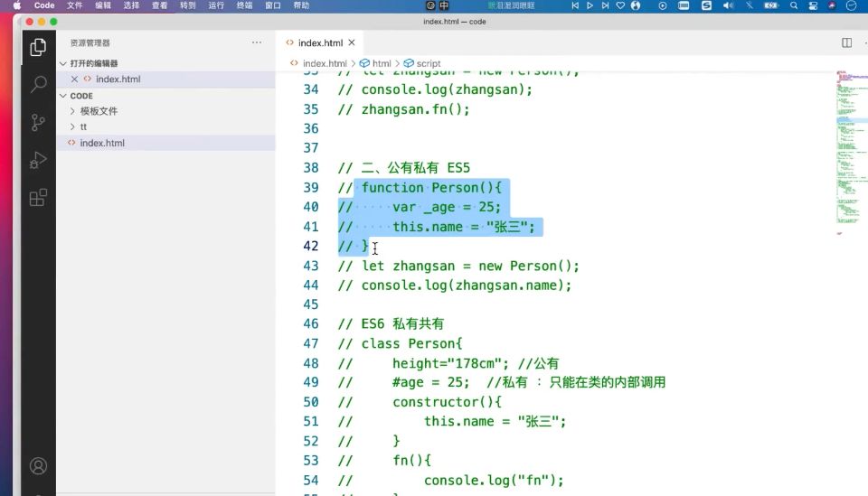Viewport: 868px width, 496px height.
Task: Open the 查看 menu
Action: [x=159, y=5]
